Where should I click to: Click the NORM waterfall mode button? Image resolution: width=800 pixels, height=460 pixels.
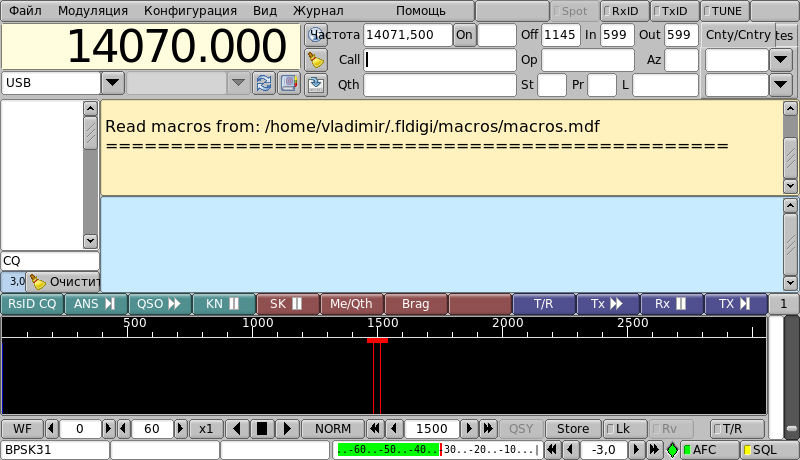click(x=333, y=429)
